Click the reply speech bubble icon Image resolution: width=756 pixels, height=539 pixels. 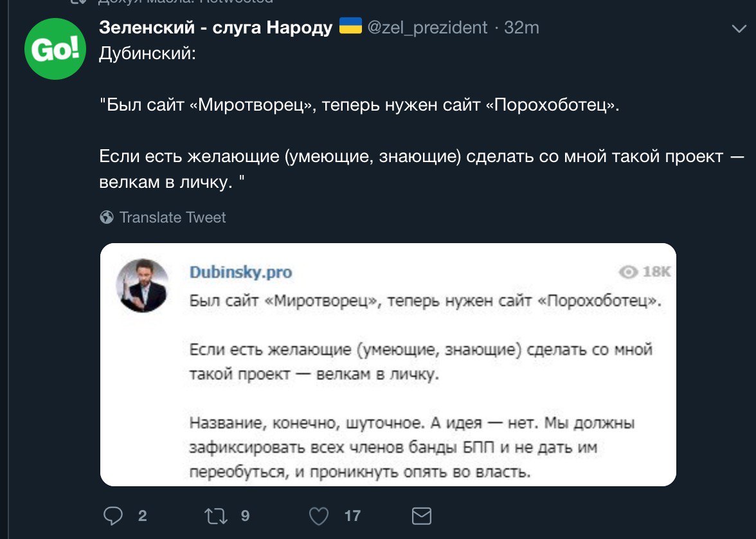(x=113, y=516)
